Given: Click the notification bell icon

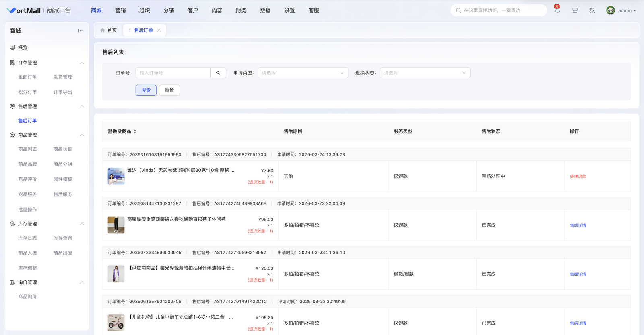Looking at the screenshot, I should pos(557,11).
